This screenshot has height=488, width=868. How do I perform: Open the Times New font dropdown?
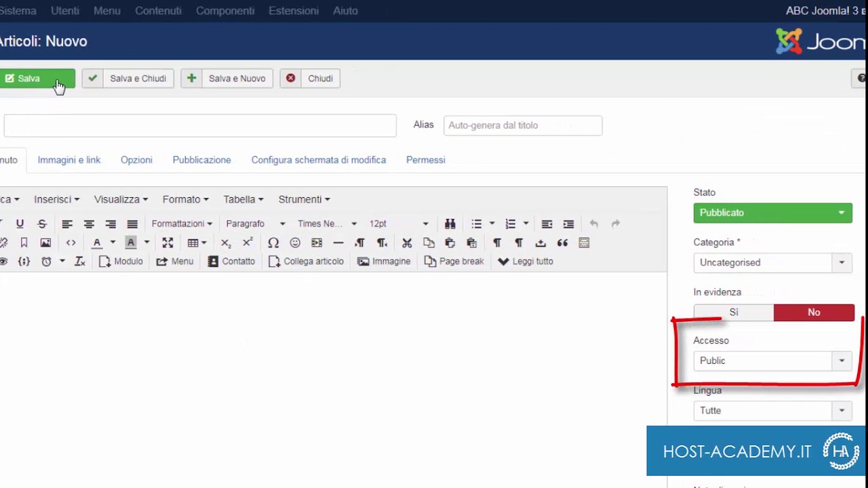[327, 224]
